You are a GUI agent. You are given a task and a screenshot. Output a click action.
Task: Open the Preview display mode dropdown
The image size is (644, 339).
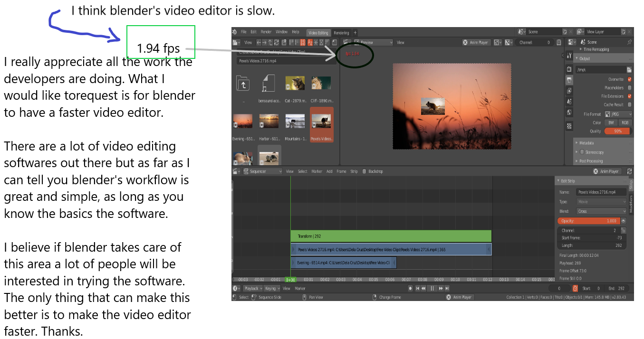[x=372, y=42]
